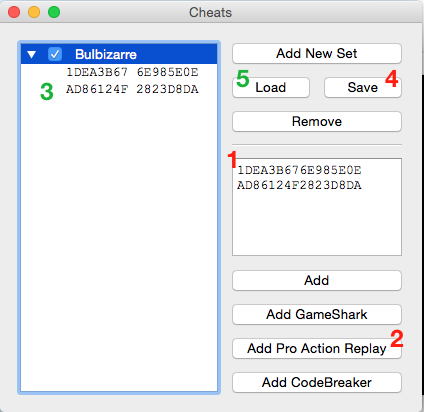Add the code as CodeBreaker
Screen dimensions: 424x412
point(317,382)
